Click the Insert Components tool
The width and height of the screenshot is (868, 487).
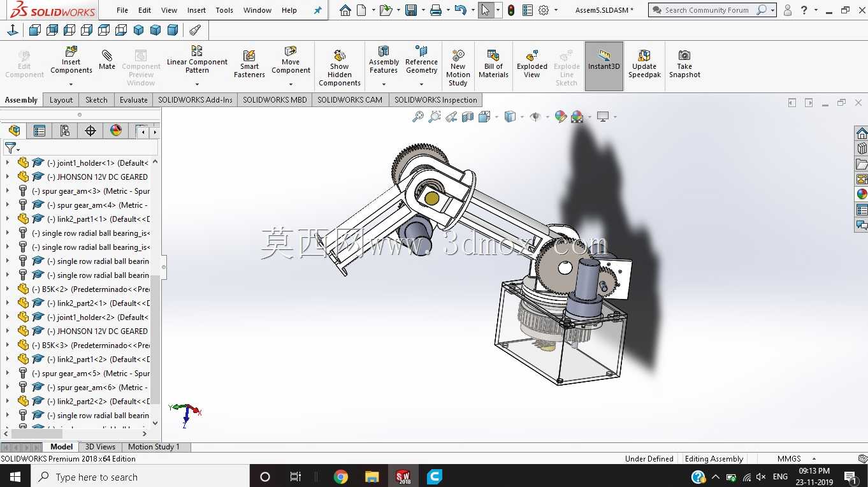71,61
